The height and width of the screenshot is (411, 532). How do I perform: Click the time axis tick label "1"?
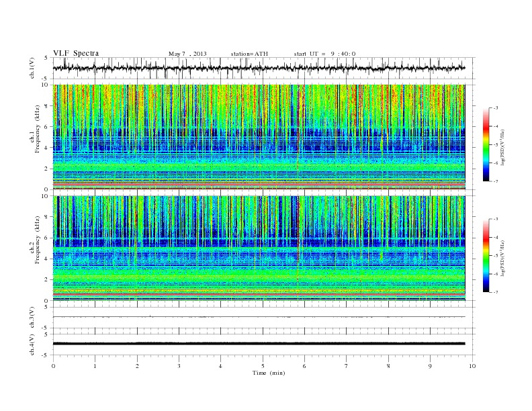(x=95, y=366)
